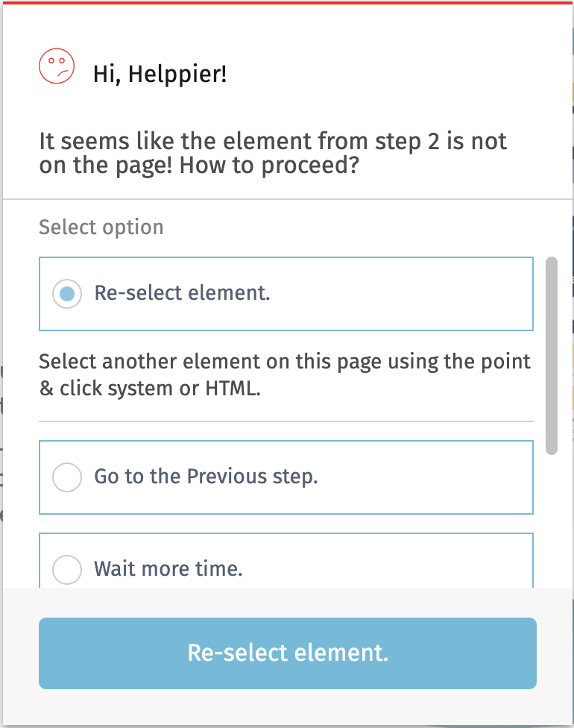Pick the "Wait more time." radio circle
The height and width of the screenshot is (728, 574).
pos(67,570)
